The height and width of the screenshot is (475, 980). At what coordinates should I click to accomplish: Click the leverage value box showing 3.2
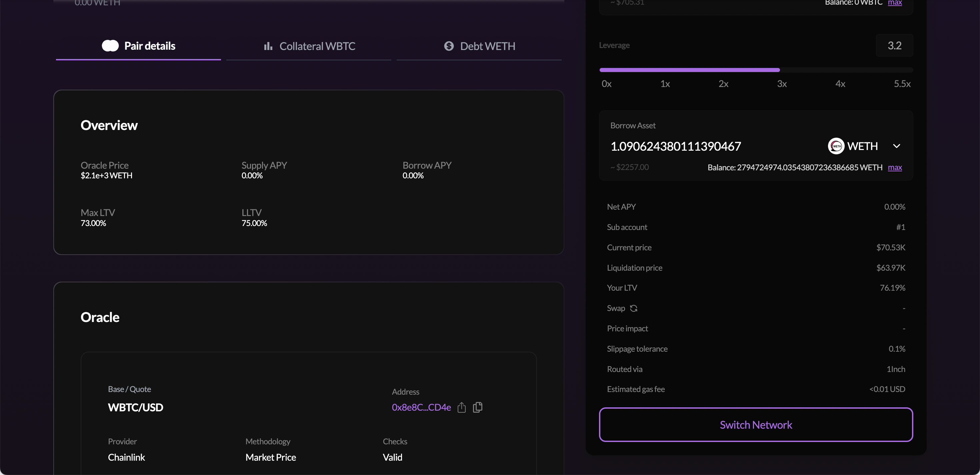[894, 45]
